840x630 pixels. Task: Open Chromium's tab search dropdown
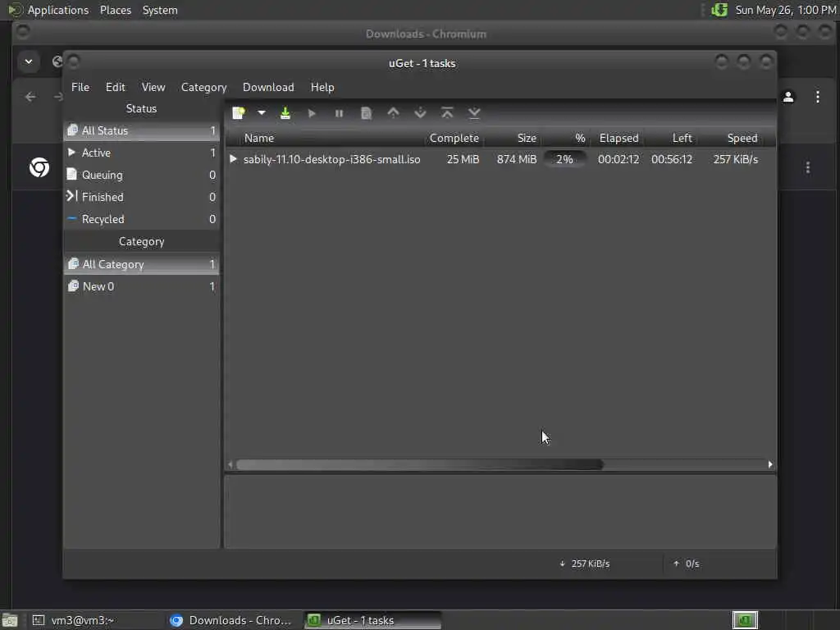coord(29,61)
